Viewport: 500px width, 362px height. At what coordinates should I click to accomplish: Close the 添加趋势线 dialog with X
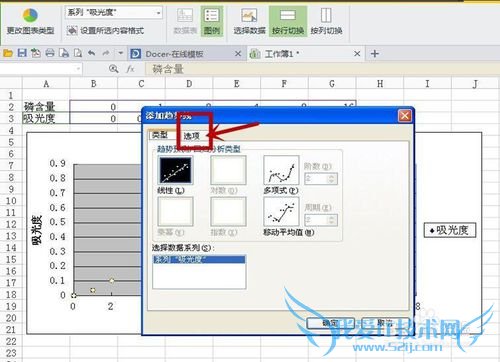pos(405,116)
